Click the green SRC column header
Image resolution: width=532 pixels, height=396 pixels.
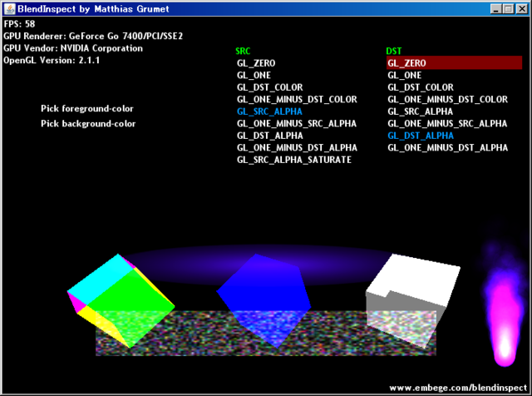pyautogui.click(x=243, y=51)
